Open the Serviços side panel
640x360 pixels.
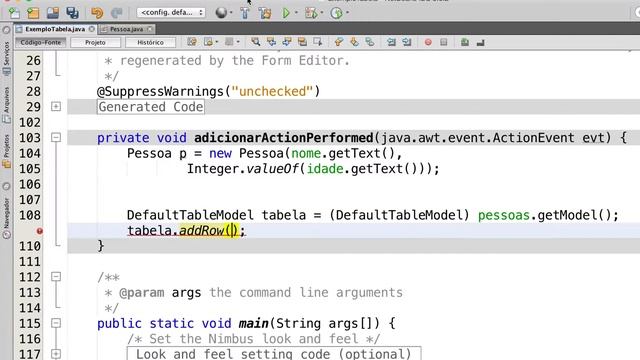[6, 58]
